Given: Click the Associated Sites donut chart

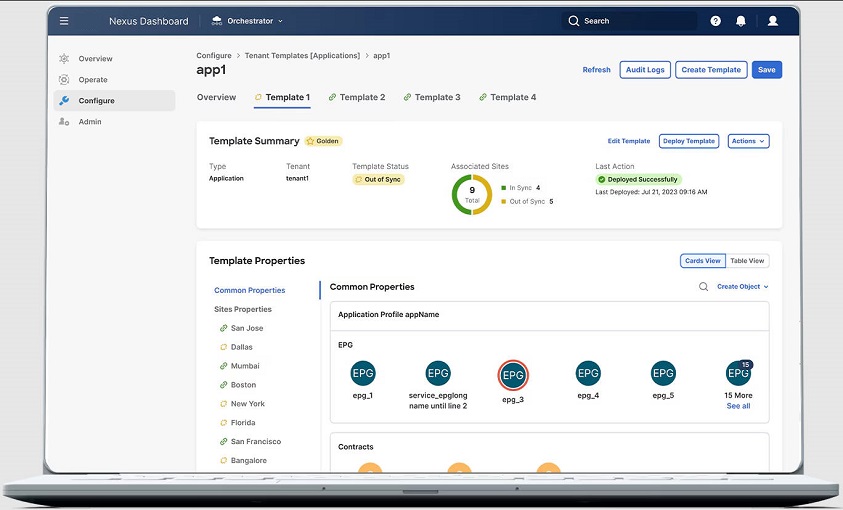Looking at the screenshot, I should (472, 195).
